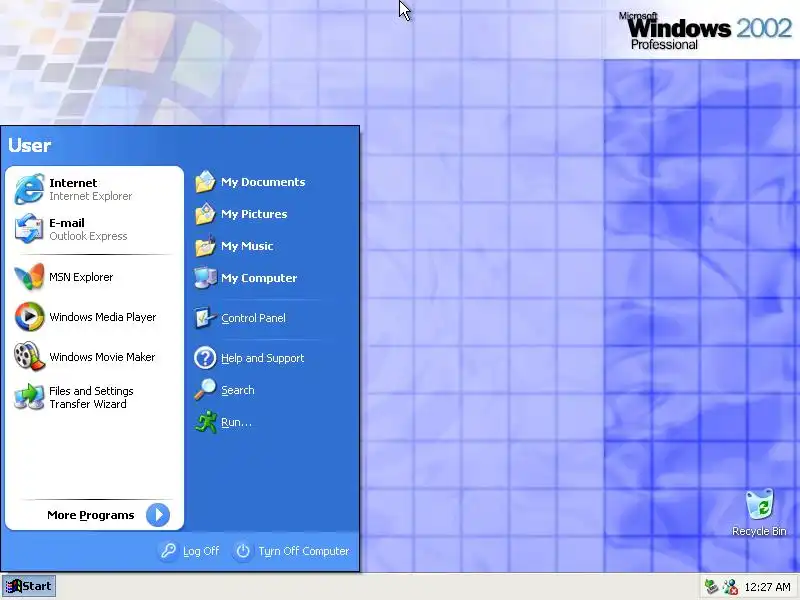
Task: Launch Windows Media Player menu text
Action: [x=103, y=317]
